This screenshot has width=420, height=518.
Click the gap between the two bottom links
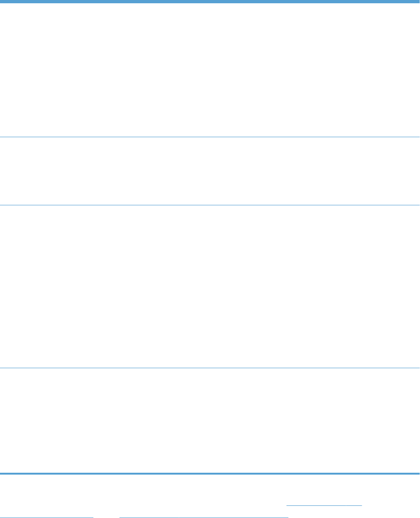click(x=106, y=518)
